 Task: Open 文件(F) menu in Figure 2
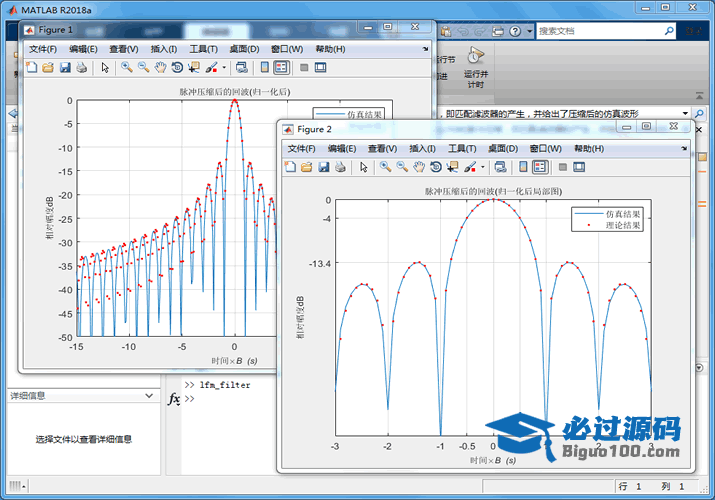[301, 149]
